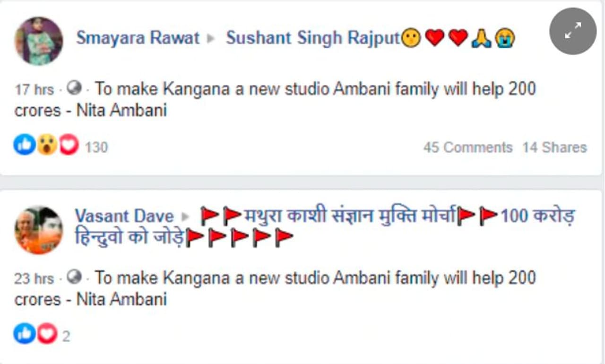The width and height of the screenshot is (605, 364).
Task: Click the Like reaction icon on first post
Action: pyautogui.click(x=25, y=145)
